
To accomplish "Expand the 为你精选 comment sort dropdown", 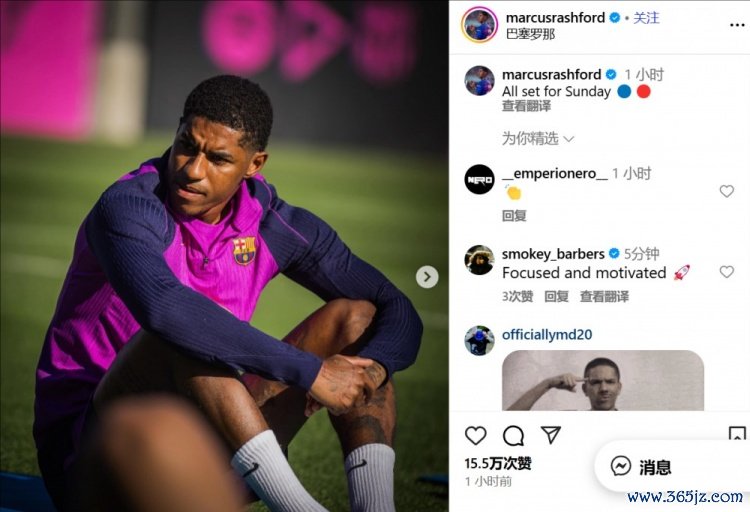I will (538, 139).
